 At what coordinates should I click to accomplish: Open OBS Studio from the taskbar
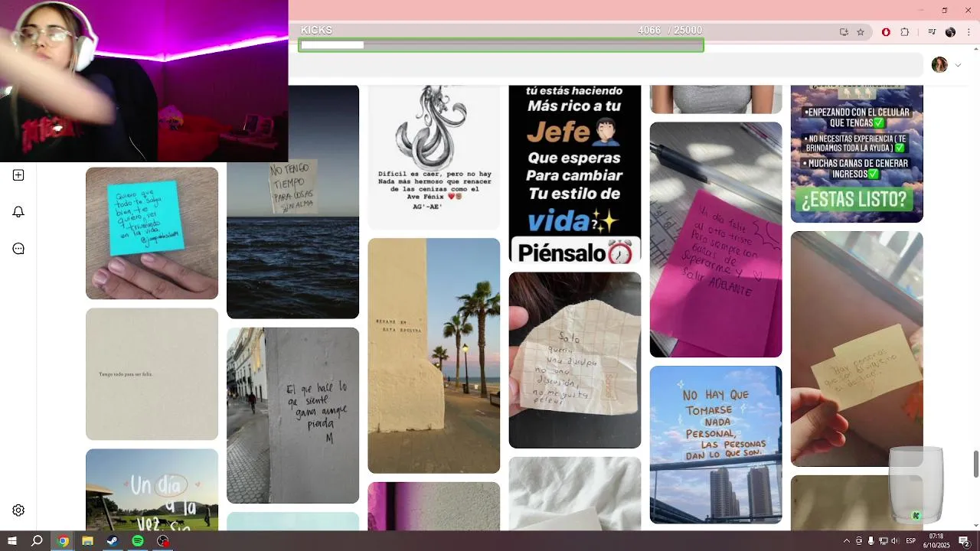coord(162,541)
